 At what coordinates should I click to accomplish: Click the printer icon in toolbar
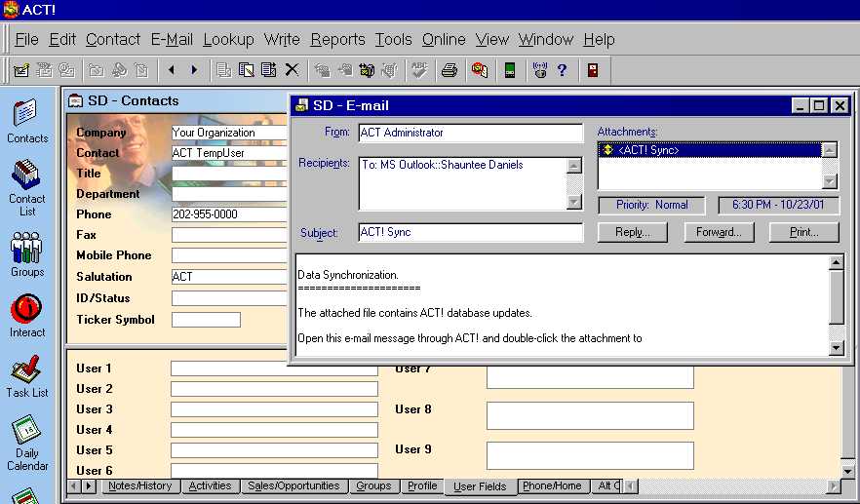click(449, 70)
